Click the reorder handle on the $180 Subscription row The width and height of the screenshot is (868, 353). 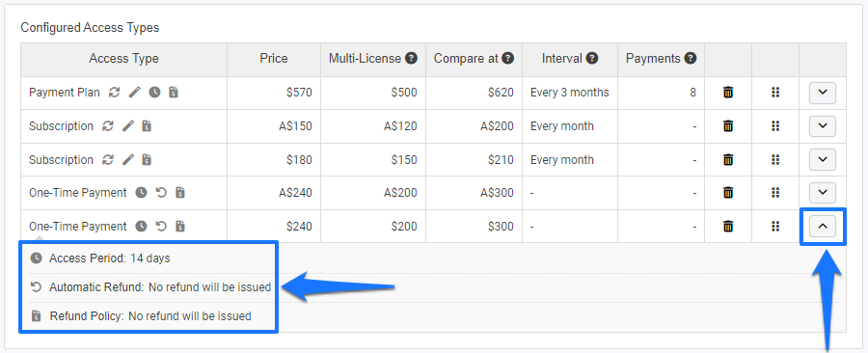tap(775, 160)
